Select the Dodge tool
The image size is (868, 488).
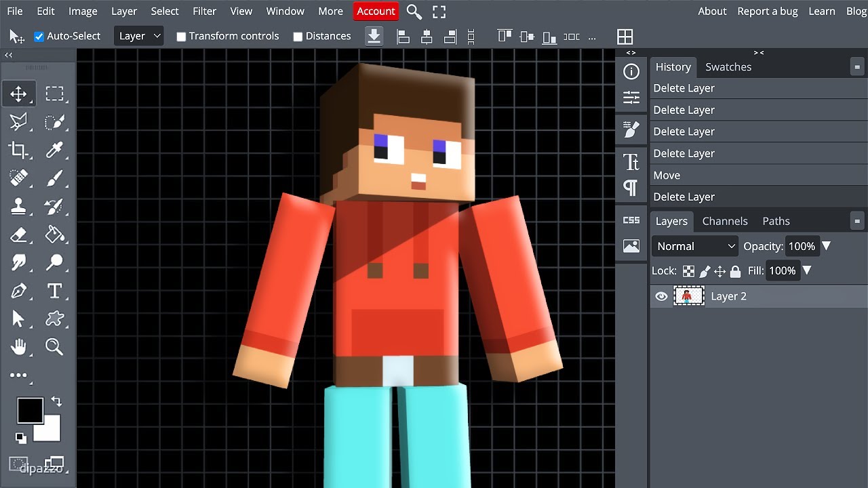[54, 263]
